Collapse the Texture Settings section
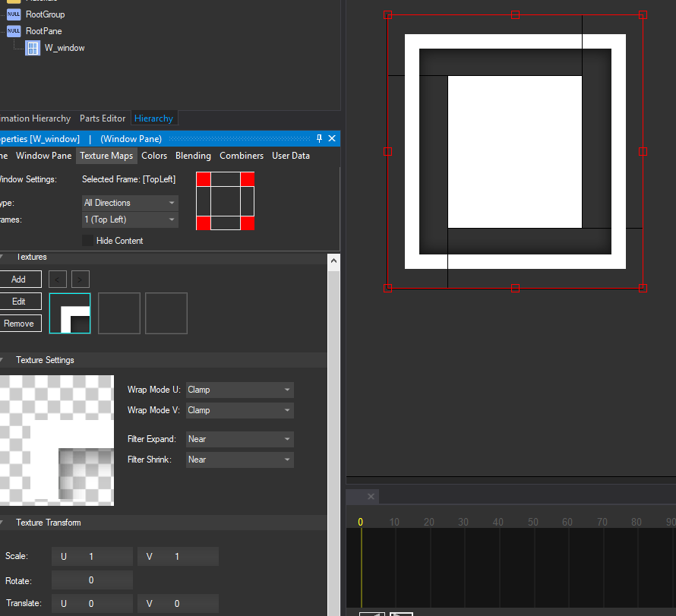The image size is (676, 616). click(2, 360)
